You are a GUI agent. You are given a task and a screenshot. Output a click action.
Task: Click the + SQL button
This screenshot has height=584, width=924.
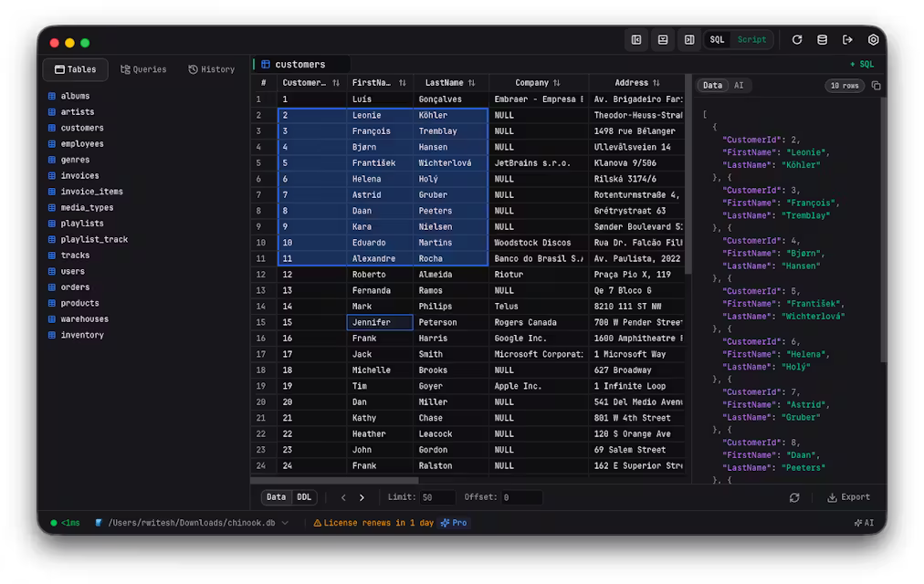862,64
